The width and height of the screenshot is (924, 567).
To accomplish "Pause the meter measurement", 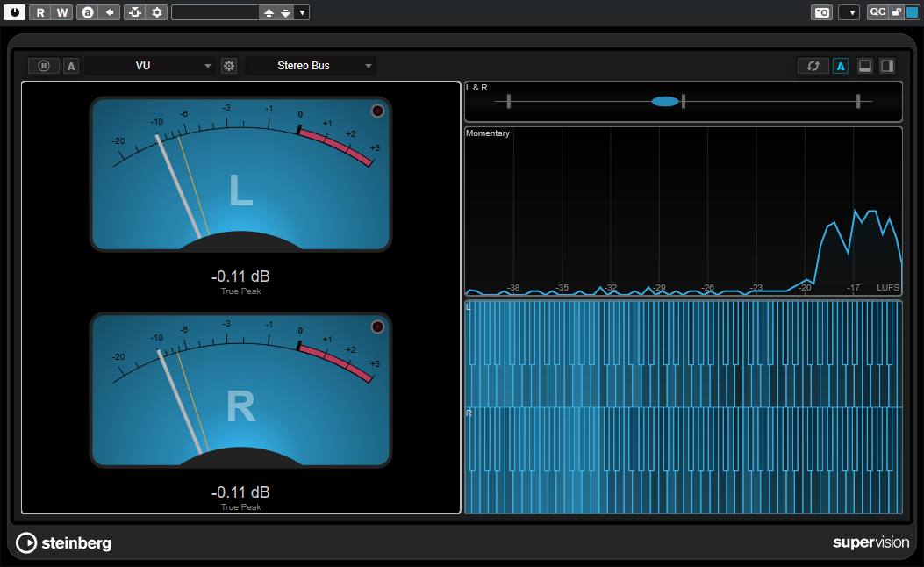I will (x=44, y=66).
